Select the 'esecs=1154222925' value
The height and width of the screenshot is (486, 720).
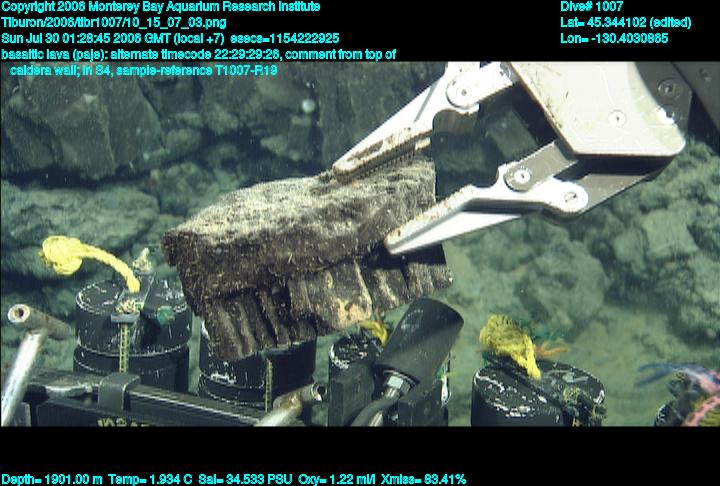pyautogui.click(x=285, y=38)
